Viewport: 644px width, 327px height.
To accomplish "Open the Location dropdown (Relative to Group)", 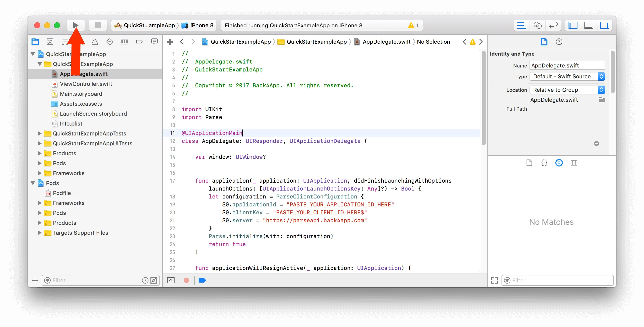I will coord(567,90).
